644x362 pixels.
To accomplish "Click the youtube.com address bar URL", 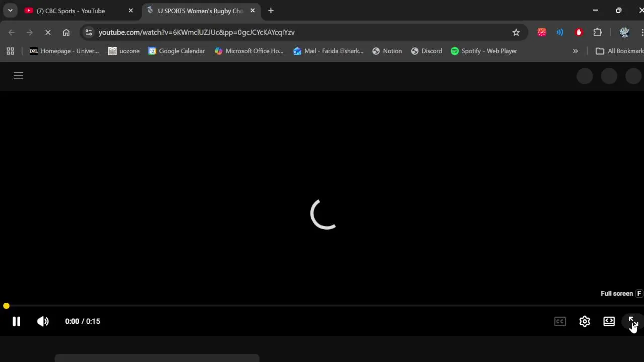I will (x=196, y=32).
